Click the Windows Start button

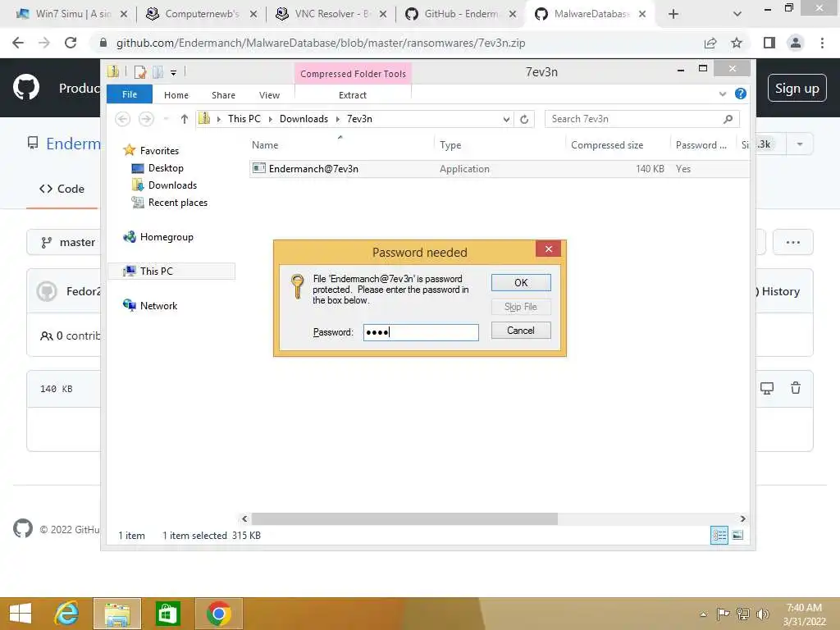[x=21, y=614]
